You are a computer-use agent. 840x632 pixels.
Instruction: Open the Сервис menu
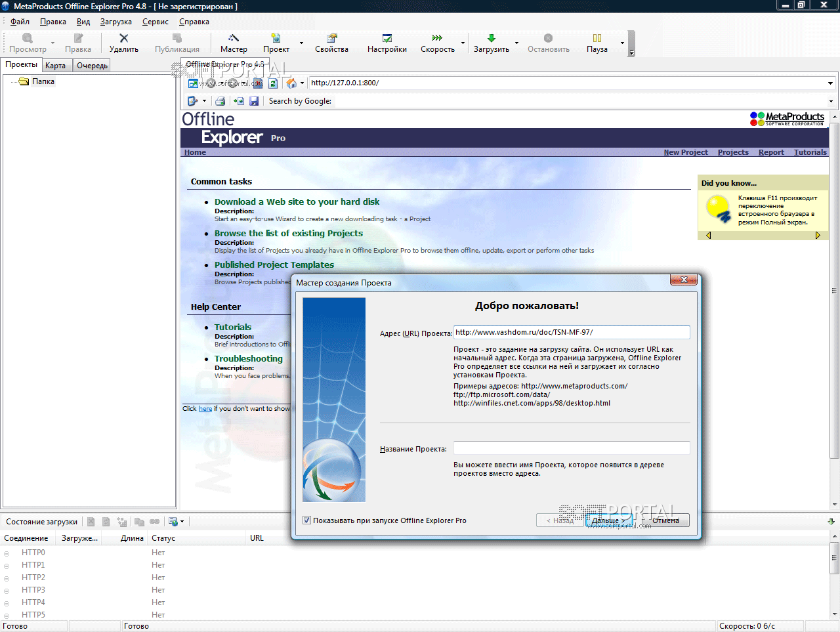[156, 22]
